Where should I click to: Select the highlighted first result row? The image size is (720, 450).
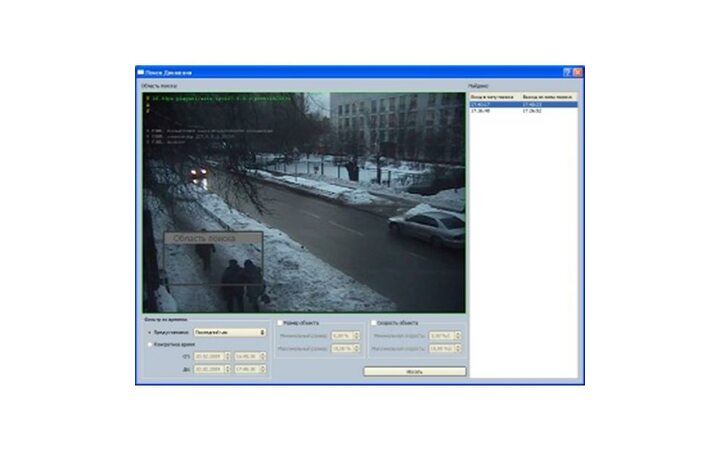click(523, 105)
